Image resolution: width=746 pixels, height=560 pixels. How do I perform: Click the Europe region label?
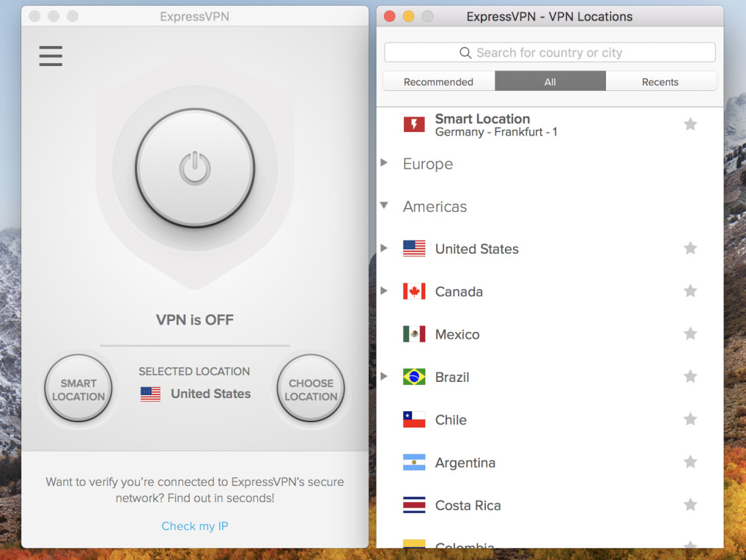[x=428, y=163]
